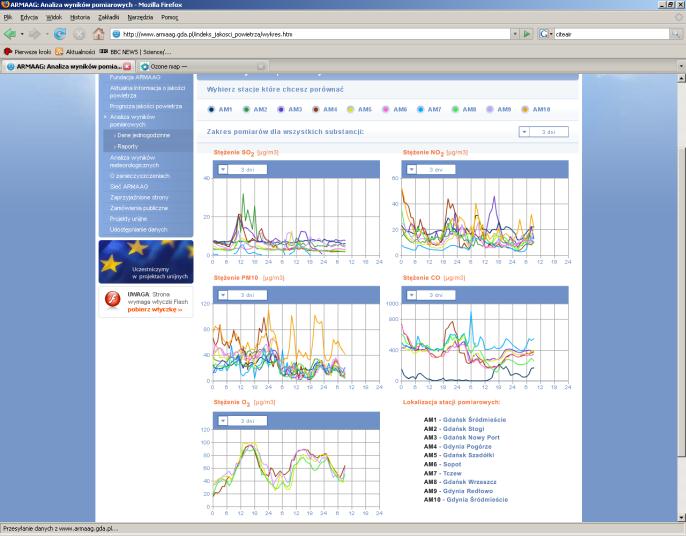Toggle station AM5 yellow radio button
The height and width of the screenshot is (536, 686).
coord(350,109)
